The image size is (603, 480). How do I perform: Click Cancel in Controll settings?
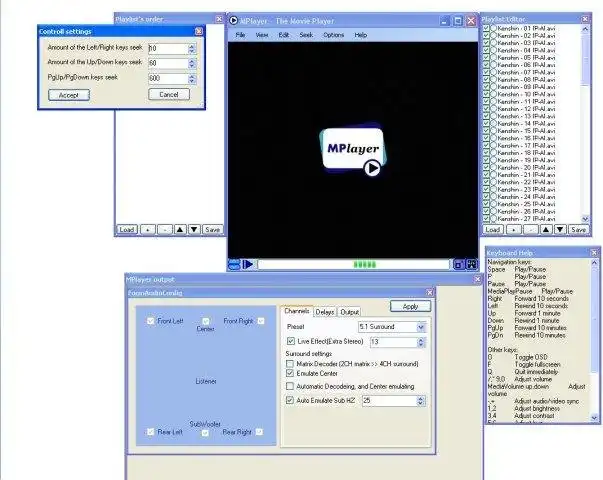click(169, 95)
